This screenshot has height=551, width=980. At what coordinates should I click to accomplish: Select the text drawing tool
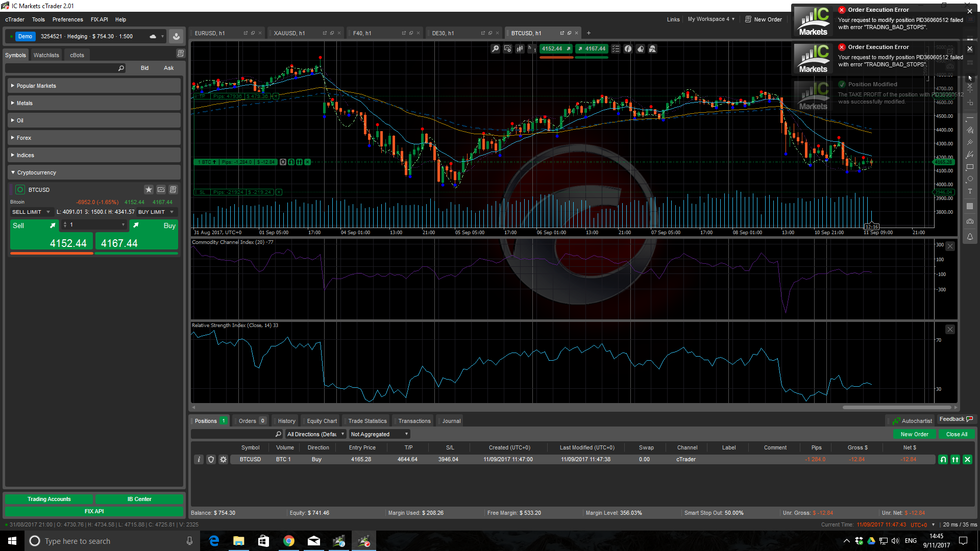pyautogui.click(x=970, y=191)
